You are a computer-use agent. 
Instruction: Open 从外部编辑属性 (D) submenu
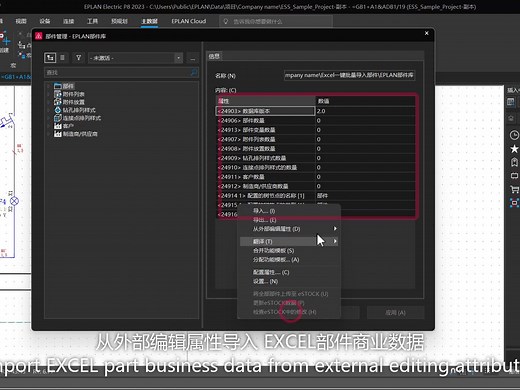coord(289,229)
